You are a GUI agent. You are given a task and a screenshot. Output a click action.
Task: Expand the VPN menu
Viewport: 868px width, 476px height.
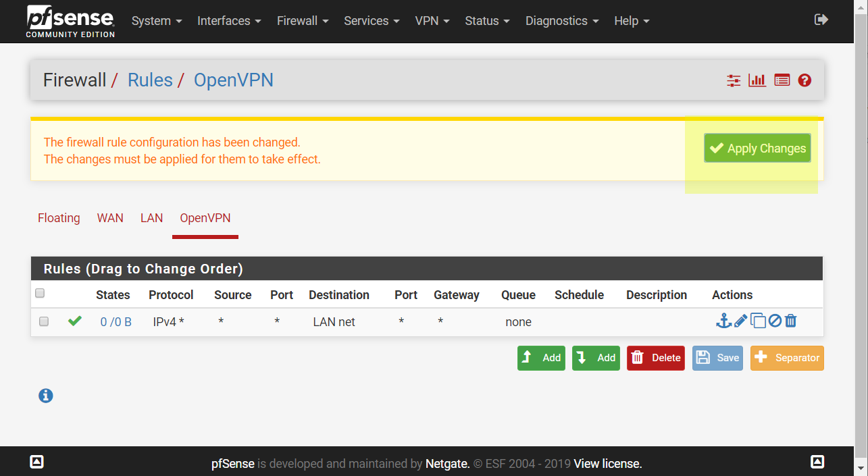click(432, 21)
